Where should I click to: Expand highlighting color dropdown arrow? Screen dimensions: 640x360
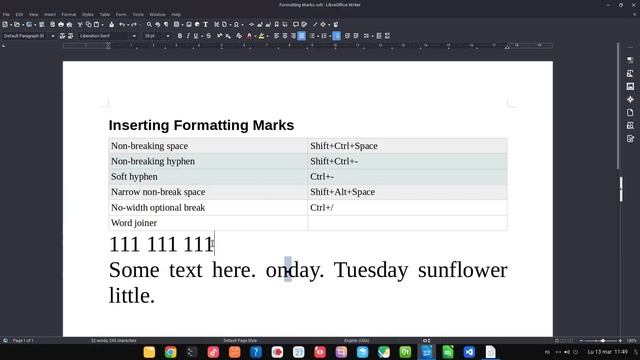267,36
